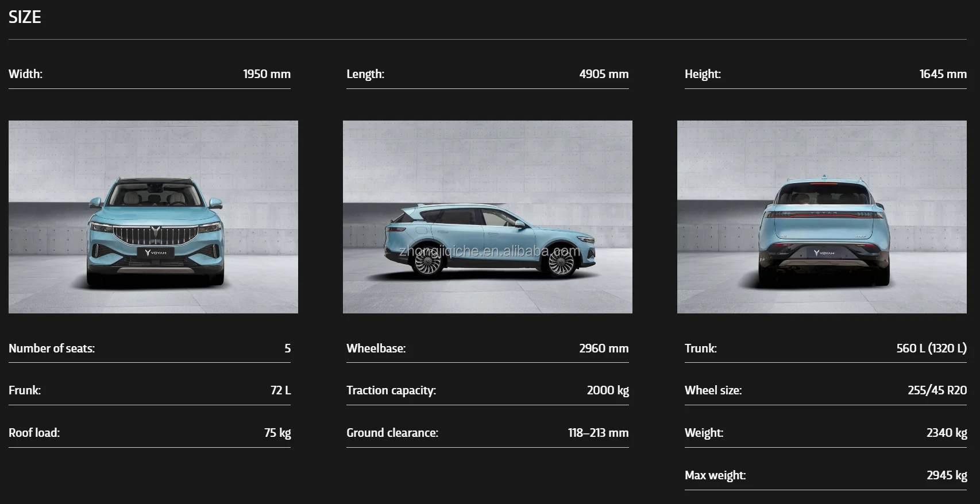Select the Wheelbase 2960 mm value
The width and height of the screenshot is (980, 504).
[x=604, y=348]
